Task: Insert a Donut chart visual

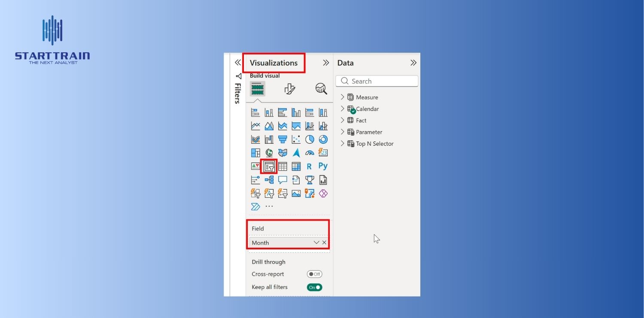Action: tap(323, 139)
